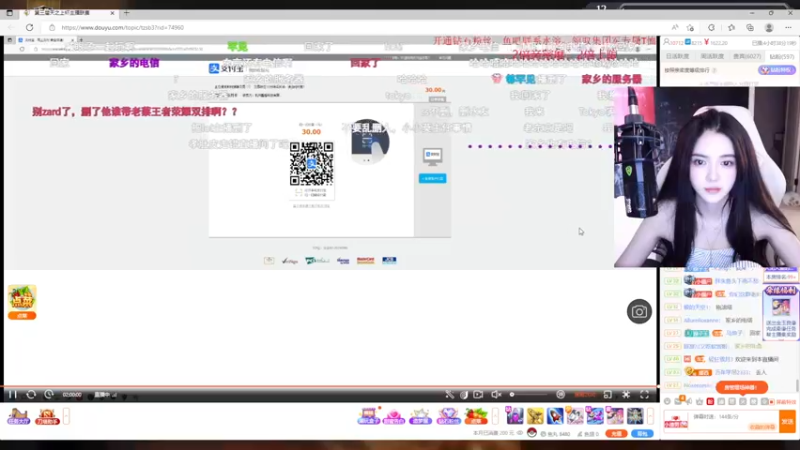Switch to the first ranking tab in sidebar
The height and width of the screenshot is (450, 800).
(x=678, y=56)
